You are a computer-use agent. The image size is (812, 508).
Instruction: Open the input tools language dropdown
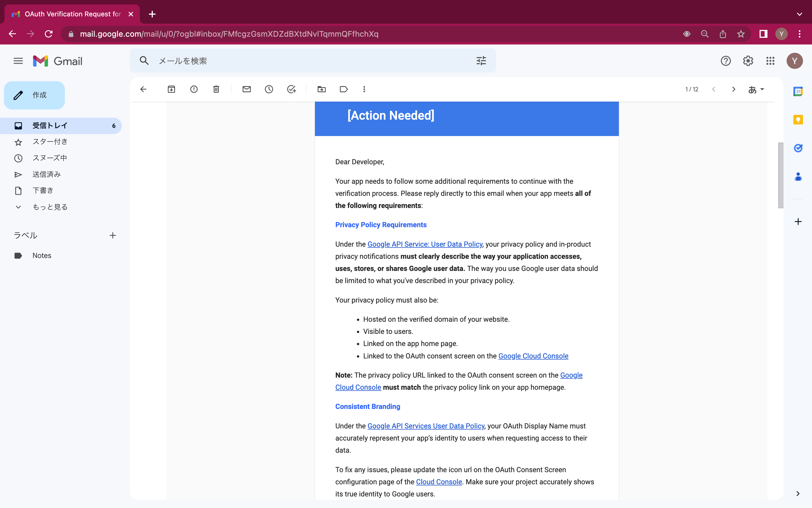(756, 89)
